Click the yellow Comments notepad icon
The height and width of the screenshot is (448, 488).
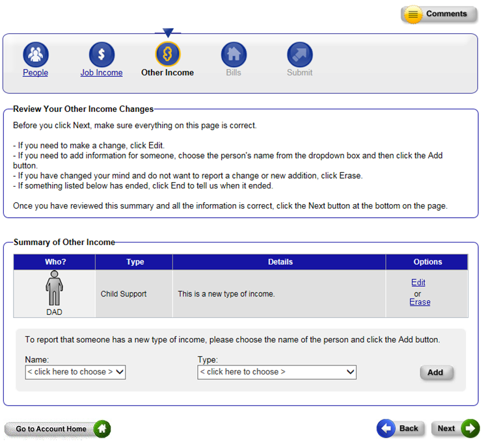pos(413,14)
